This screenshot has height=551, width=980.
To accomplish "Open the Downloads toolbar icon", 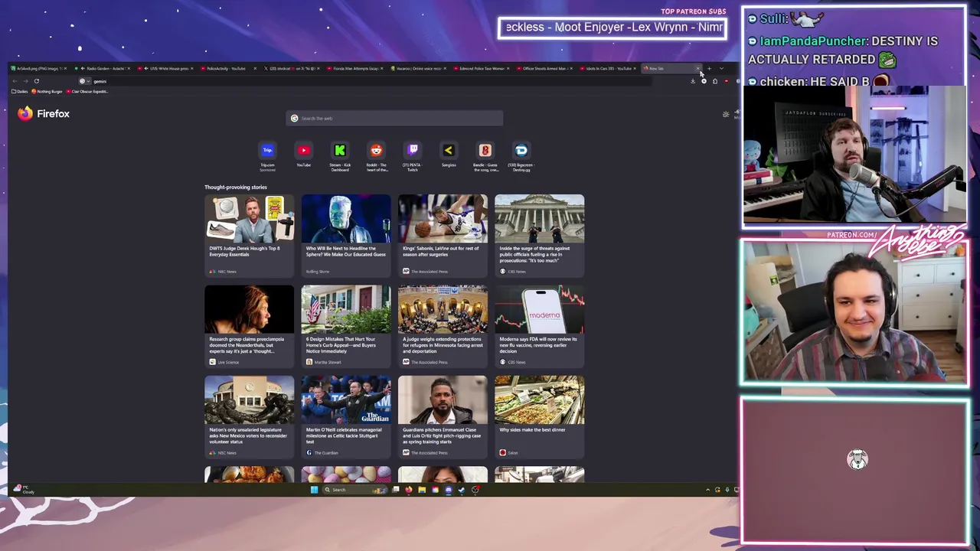I will [693, 81].
